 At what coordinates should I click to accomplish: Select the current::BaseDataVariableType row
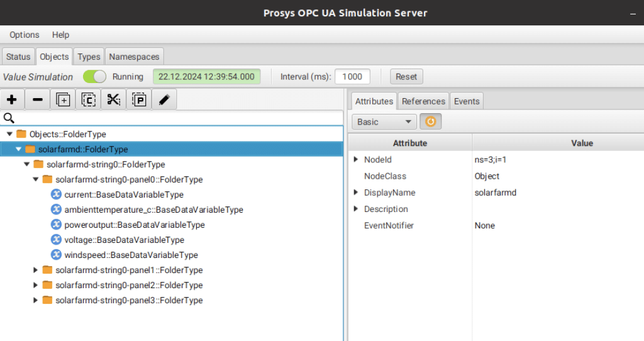point(172,194)
